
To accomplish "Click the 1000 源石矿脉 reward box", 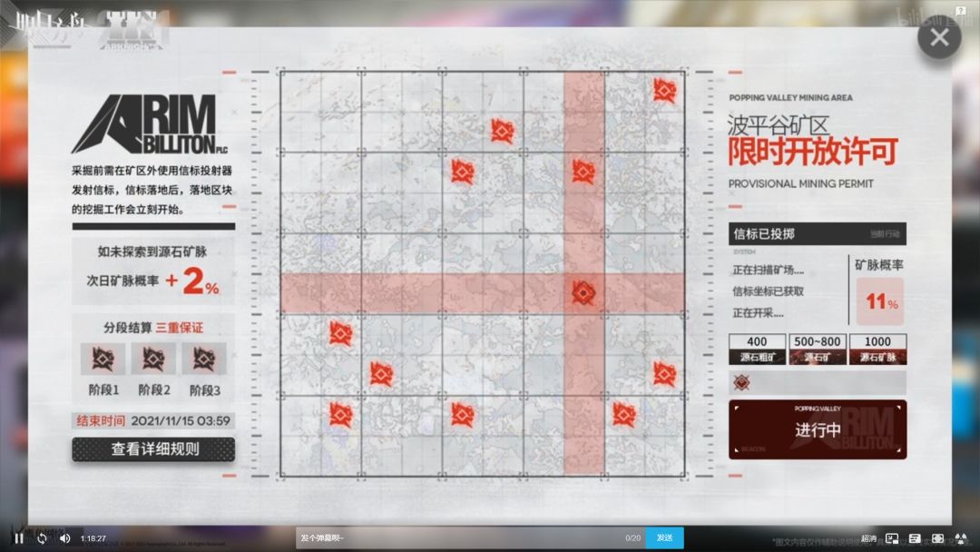I will [x=877, y=349].
